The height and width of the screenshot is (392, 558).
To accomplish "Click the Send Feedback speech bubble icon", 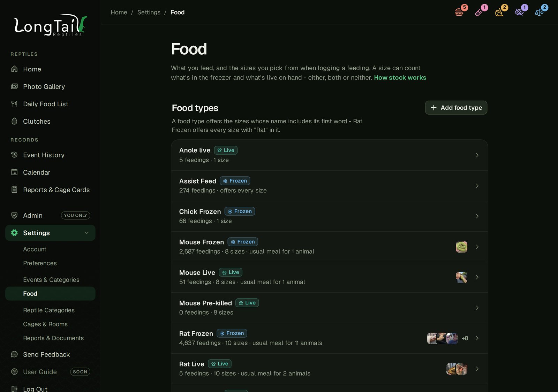I will 14,354.
